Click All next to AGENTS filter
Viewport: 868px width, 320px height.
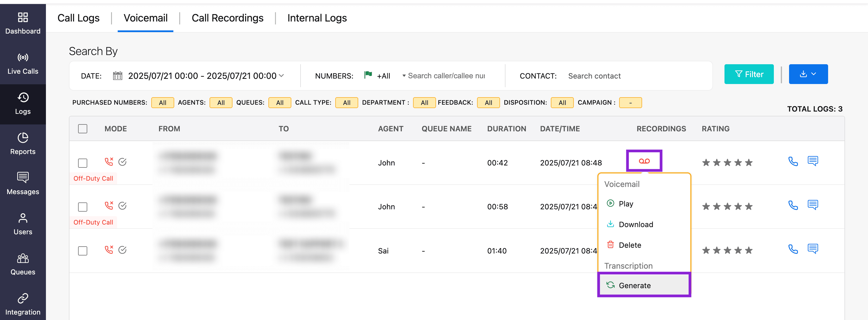(221, 103)
